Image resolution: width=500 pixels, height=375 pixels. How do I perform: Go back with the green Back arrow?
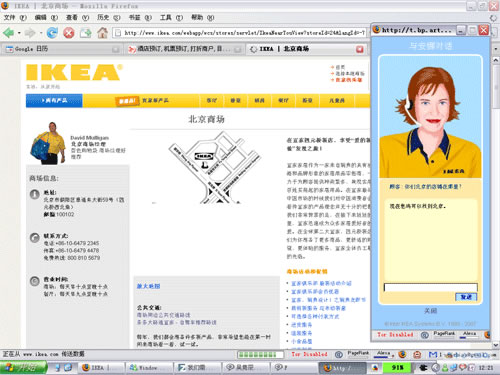pyautogui.click(x=9, y=33)
